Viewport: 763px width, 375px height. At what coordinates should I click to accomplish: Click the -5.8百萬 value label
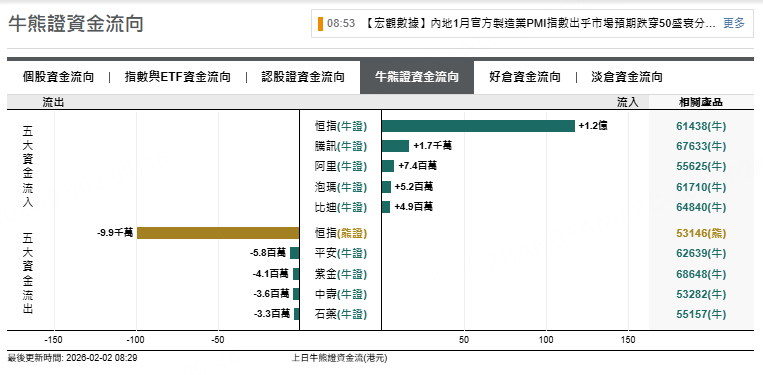(268, 253)
